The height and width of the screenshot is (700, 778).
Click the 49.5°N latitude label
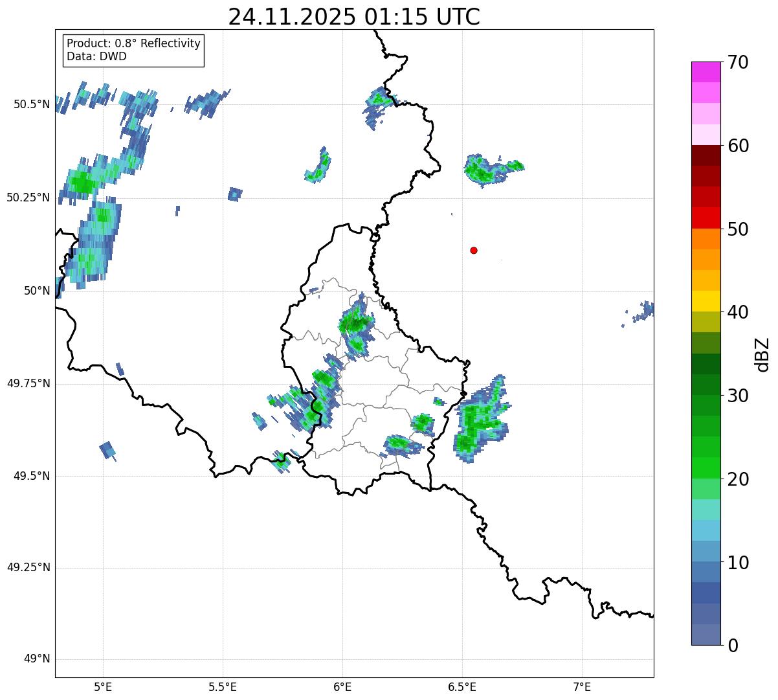pos(32,476)
